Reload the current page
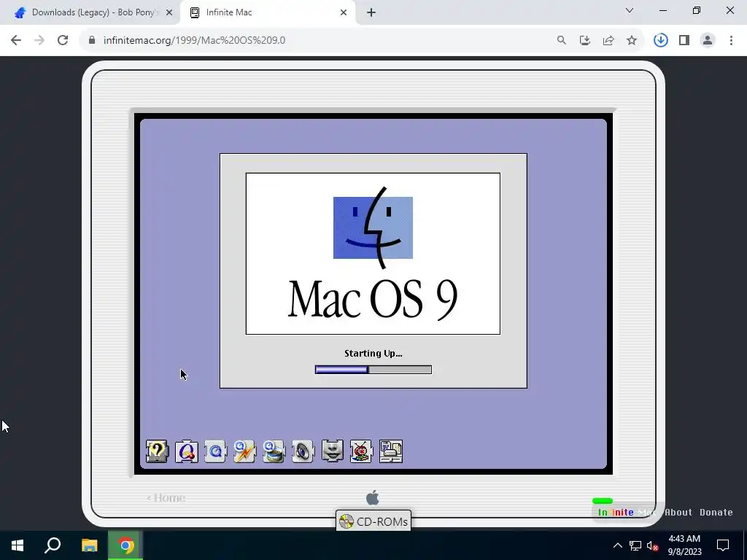 point(63,40)
